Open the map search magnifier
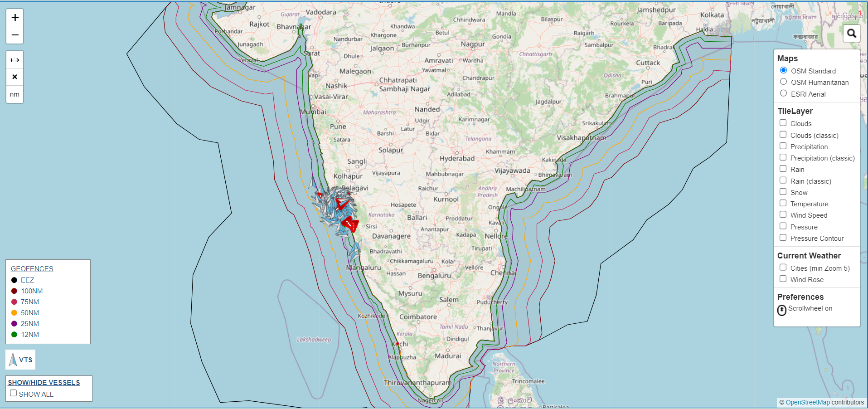 (x=852, y=33)
